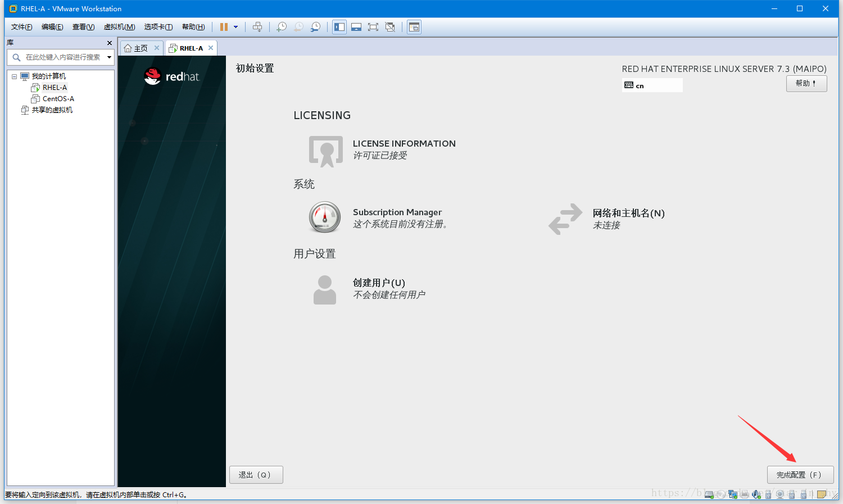Open the 文件(F) menu
Screen dimensions: 843x504
point(21,27)
